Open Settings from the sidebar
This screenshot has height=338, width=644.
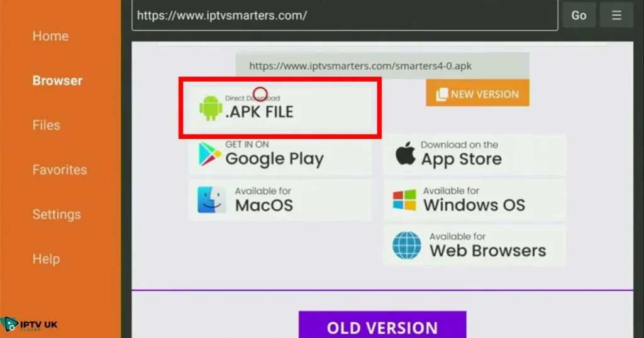click(x=57, y=214)
